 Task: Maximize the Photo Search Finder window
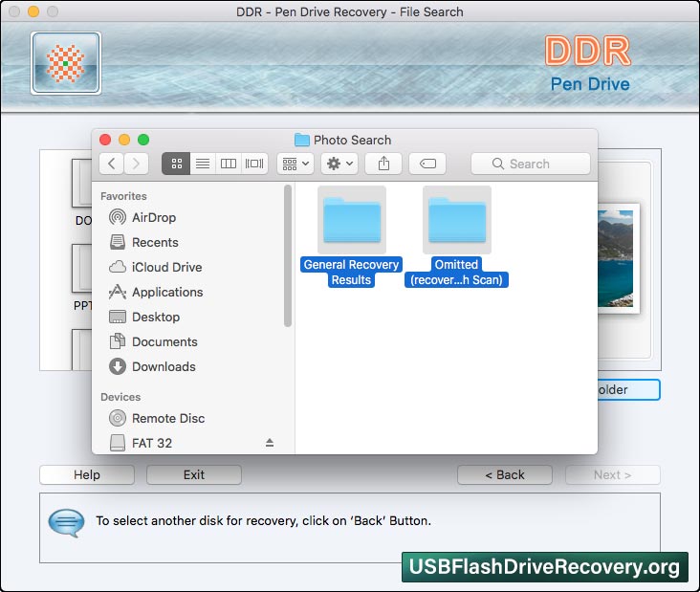click(x=143, y=140)
